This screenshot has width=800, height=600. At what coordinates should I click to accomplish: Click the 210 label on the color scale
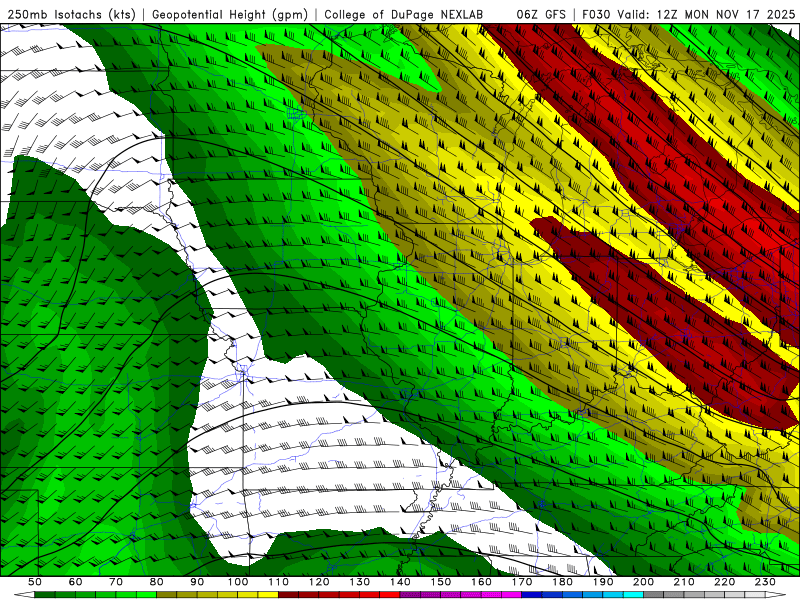685,582
